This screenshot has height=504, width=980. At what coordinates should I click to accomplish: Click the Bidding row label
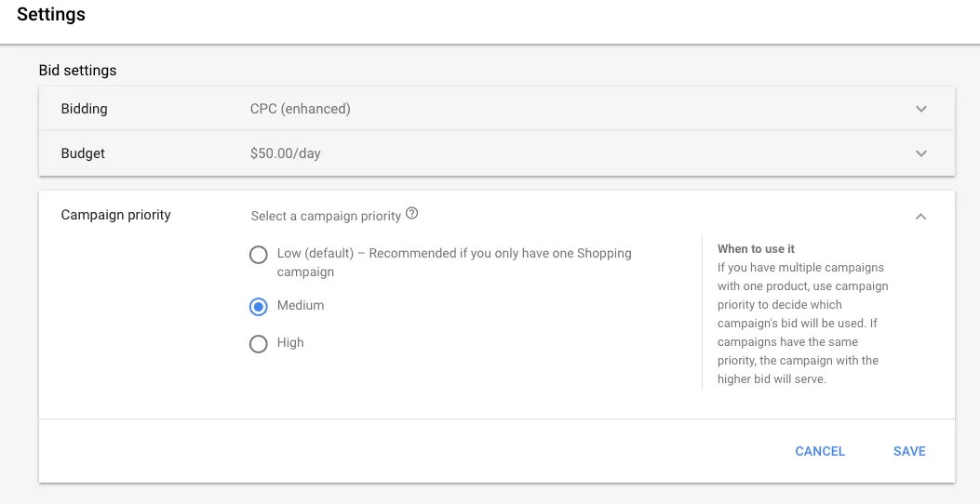(x=85, y=109)
